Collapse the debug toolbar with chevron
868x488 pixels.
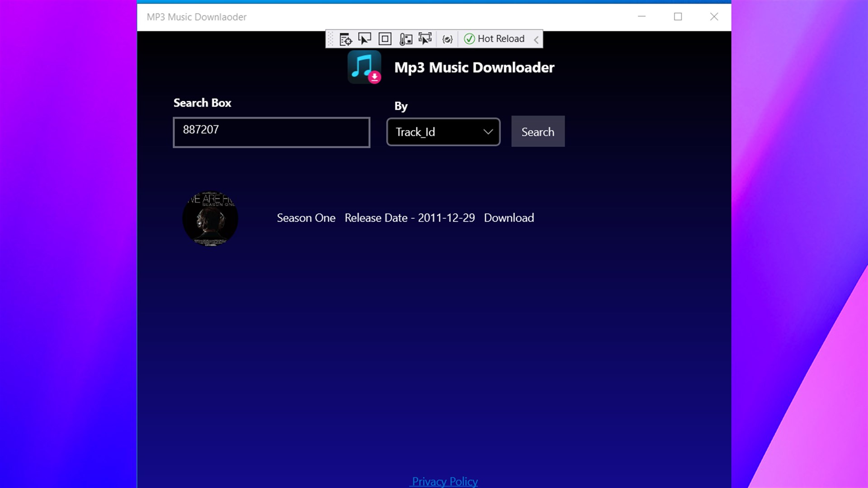click(536, 40)
